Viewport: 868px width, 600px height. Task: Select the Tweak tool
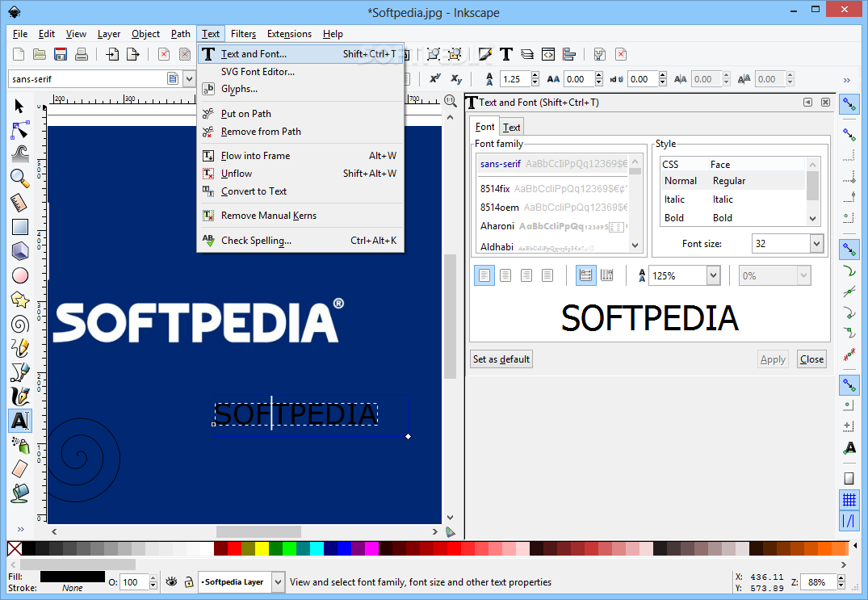coord(19,154)
